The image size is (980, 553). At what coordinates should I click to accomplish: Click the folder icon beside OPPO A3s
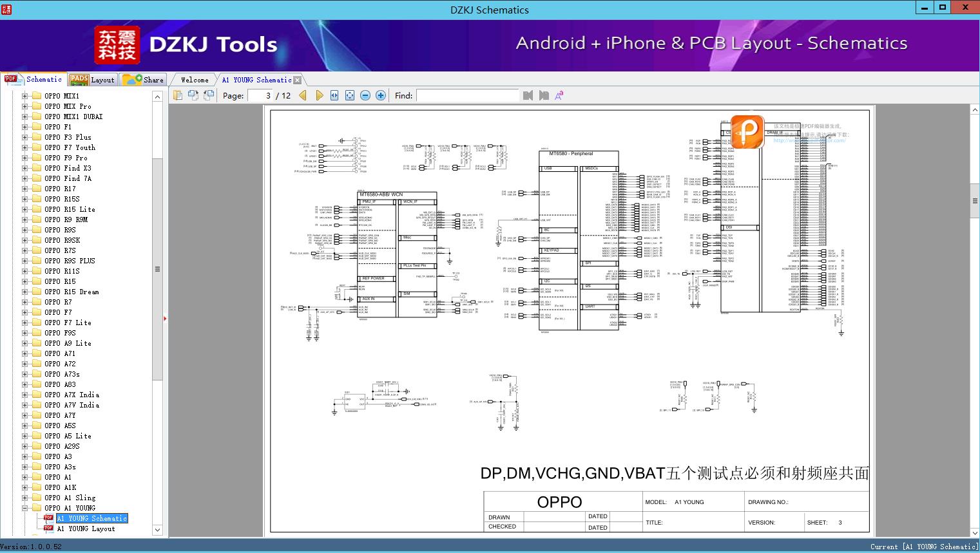point(37,467)
